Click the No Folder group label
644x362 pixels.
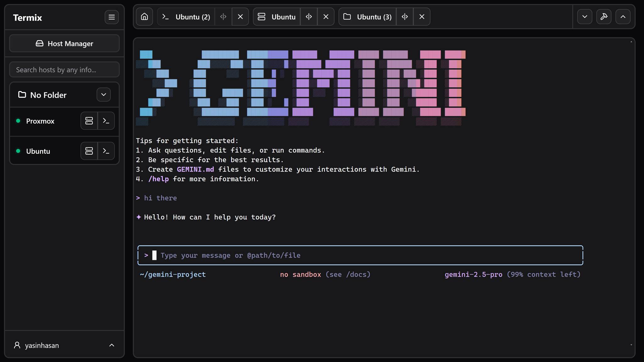point(48,95)
